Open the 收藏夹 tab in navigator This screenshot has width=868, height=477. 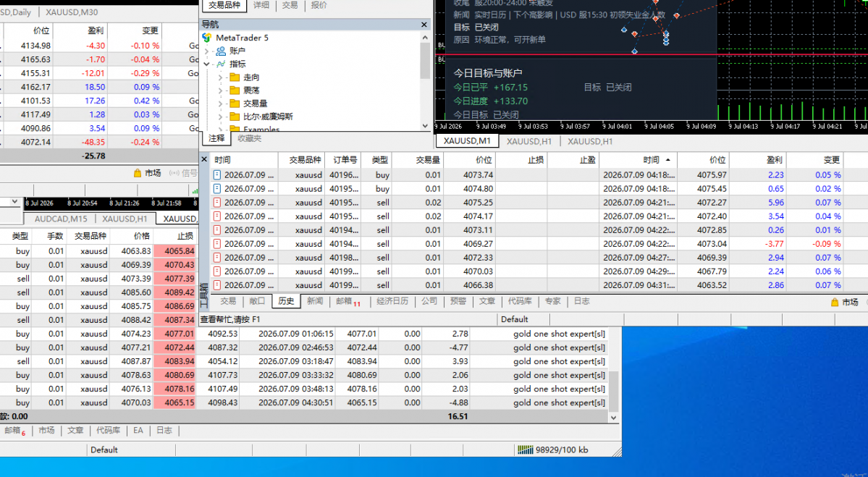[249, 138]
